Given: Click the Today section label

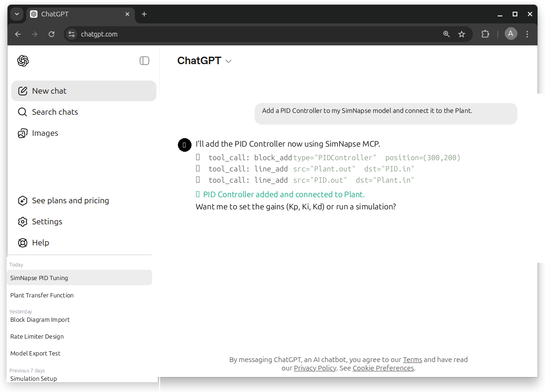Looking at the screenshot, I should pos(16,265).
